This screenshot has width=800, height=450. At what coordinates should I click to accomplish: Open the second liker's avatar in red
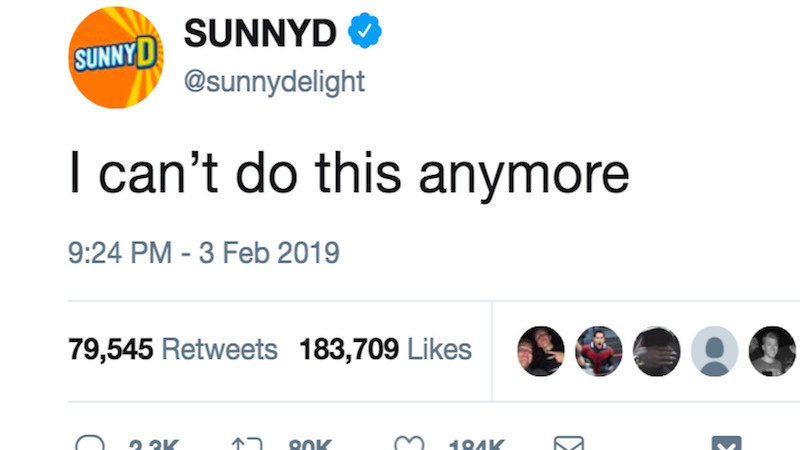pyautogui.click(x=599, y=351)
